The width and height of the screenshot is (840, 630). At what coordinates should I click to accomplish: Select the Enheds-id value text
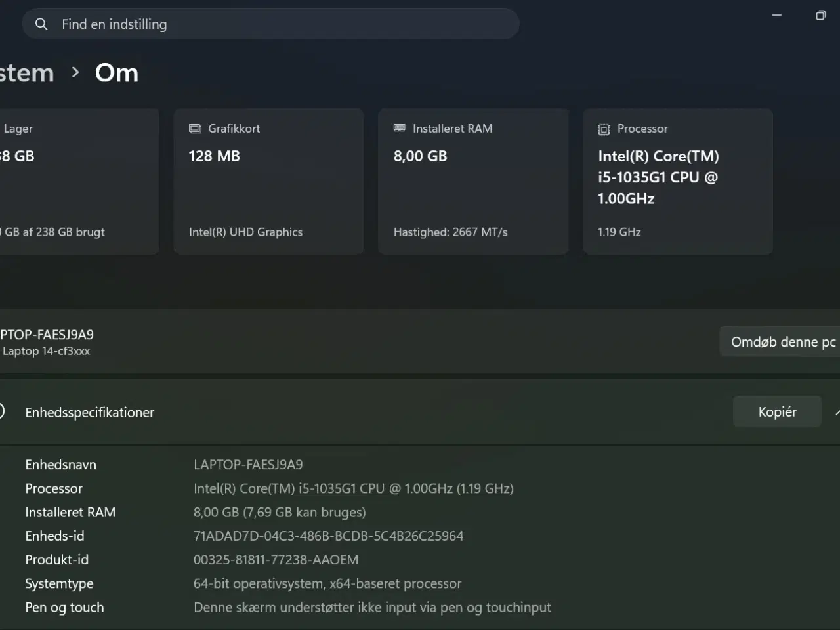(328, 536)
